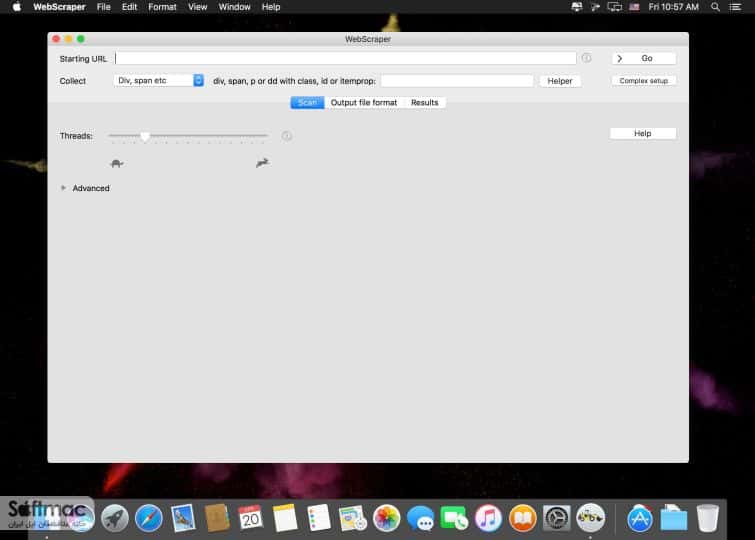The width and height of the screenshot is (755, 540).
Task: Open iBooks from the dock
Action: (522, 518)
